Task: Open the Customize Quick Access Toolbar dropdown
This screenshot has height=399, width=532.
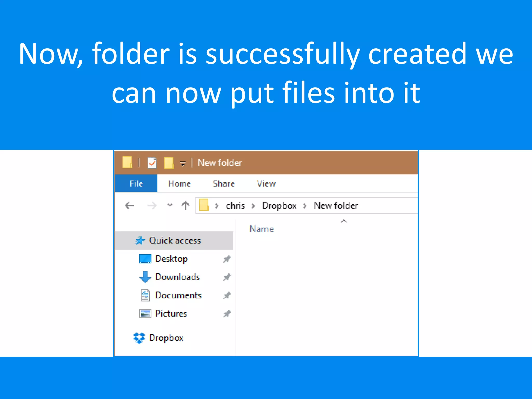Action: click(183, 164)
